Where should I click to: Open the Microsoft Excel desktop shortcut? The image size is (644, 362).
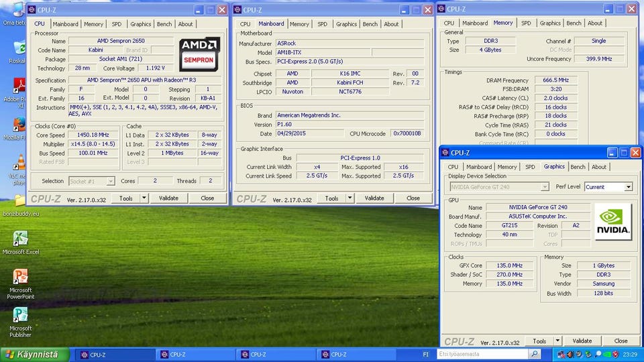coord(20,239)
